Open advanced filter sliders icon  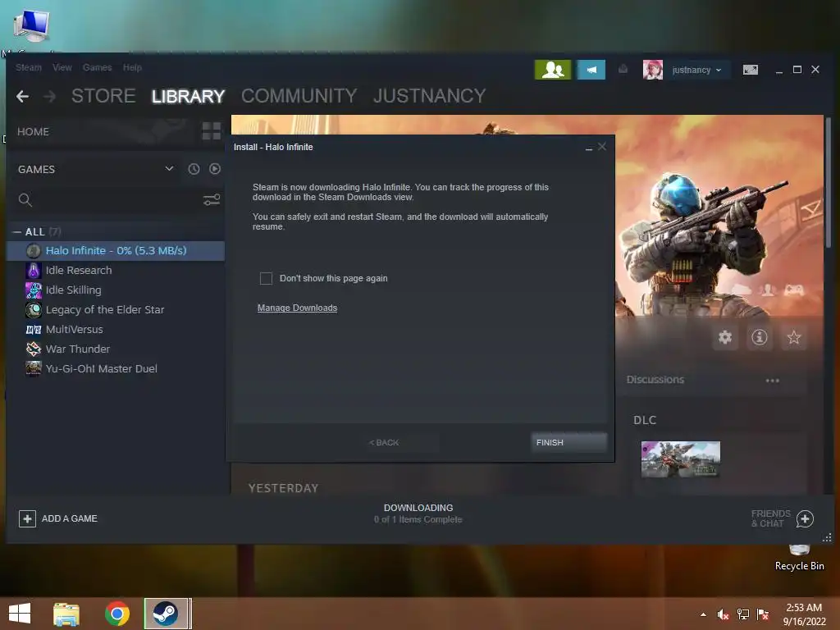212,200
